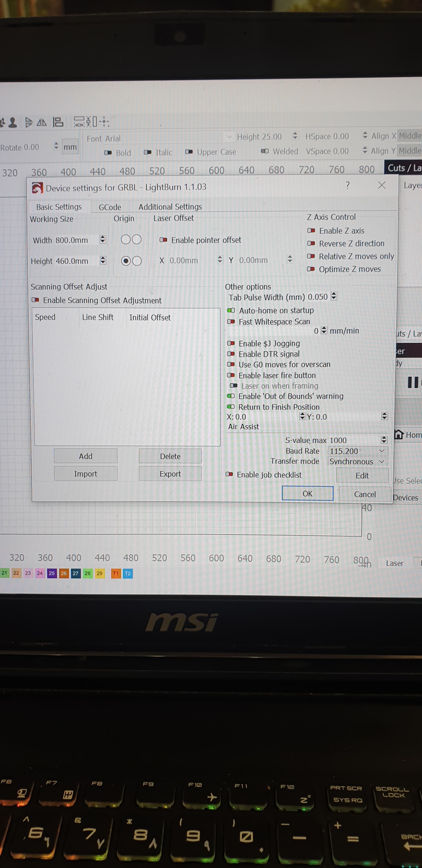Viewport: 422px width, 868px height.
Task: Adjust Working Size Height stepper
Action: (x=103, y=260)
